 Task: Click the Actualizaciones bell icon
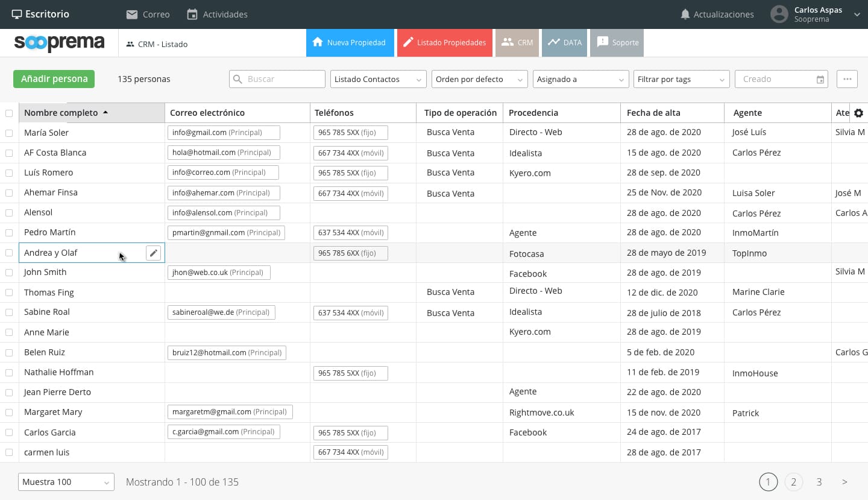(x=685, y=14)
